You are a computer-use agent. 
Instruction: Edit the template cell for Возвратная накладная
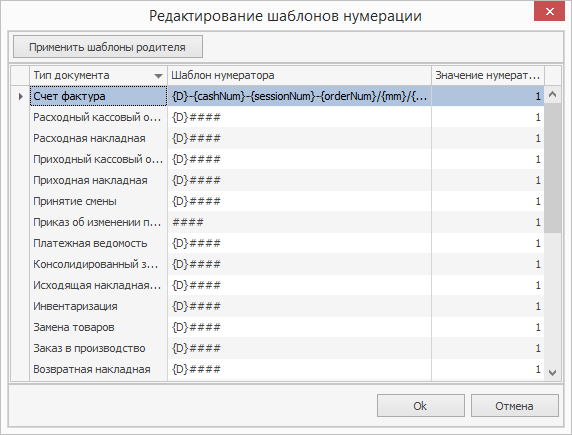(x=299, y=369)
